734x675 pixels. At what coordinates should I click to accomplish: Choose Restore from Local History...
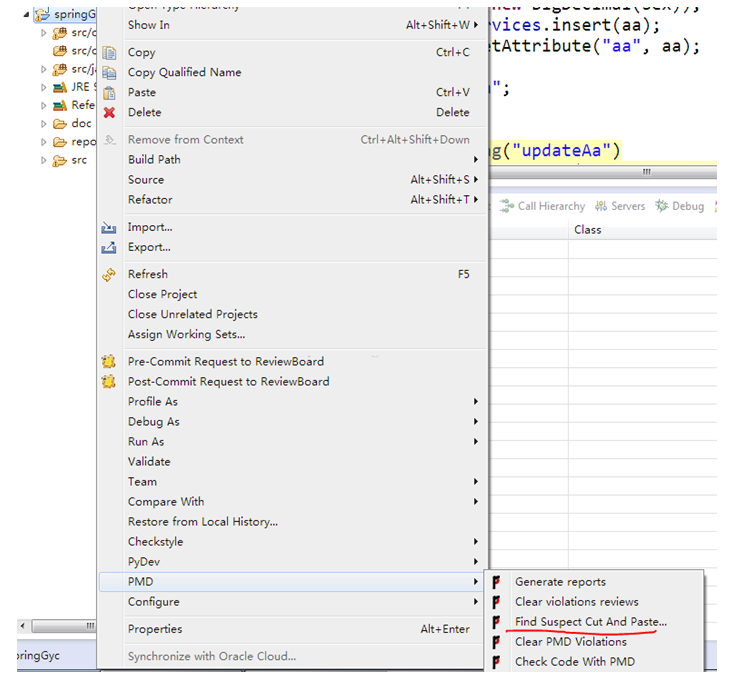[x=292, y=522]
